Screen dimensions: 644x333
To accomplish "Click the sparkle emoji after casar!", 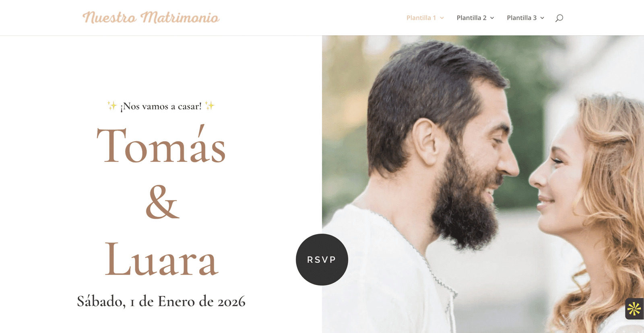I will pos(209,106).
